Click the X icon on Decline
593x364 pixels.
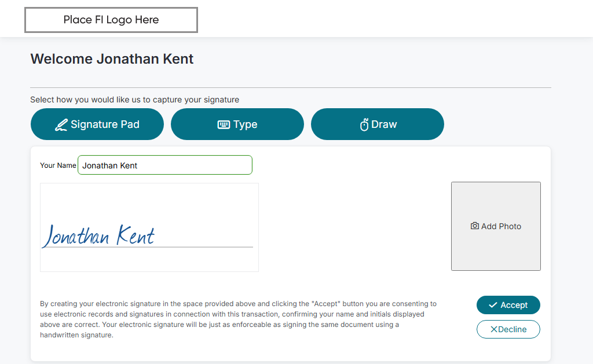(x=494, y=329)
